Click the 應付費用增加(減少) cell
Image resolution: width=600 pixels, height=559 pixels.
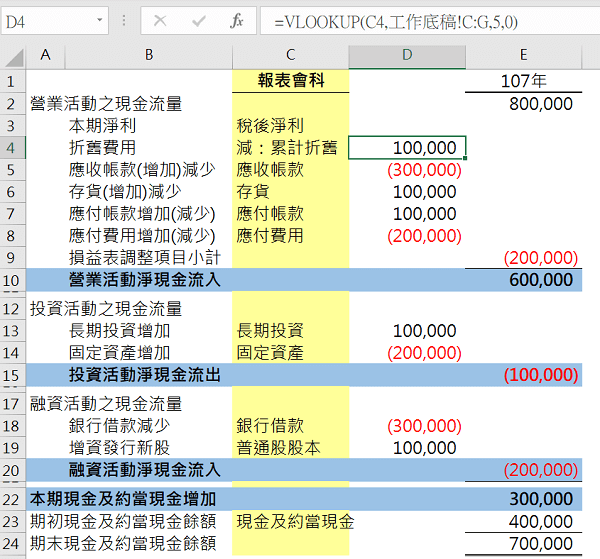tap(148, 236)
